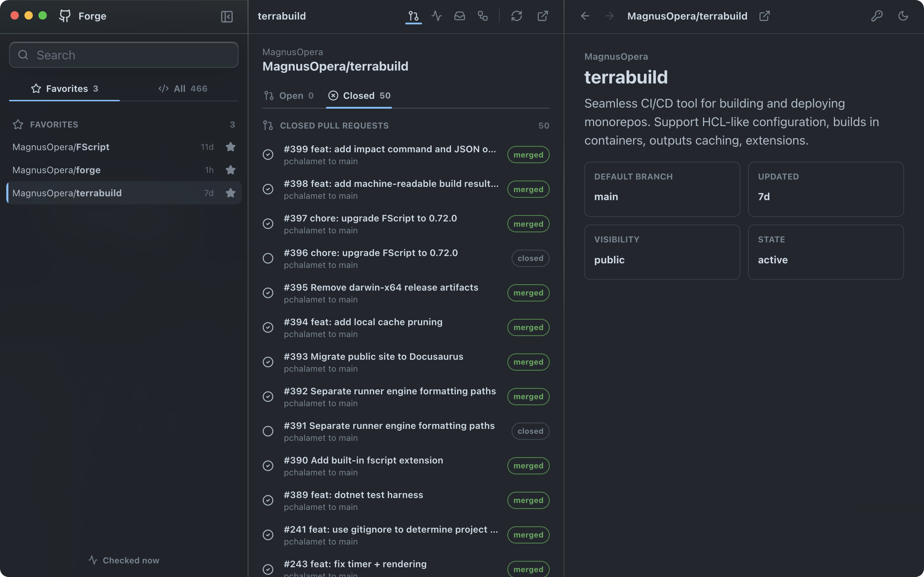Select MagnusOpera/terrabuild repository
This screenshot has height=577, width=924.
point(124,193)
